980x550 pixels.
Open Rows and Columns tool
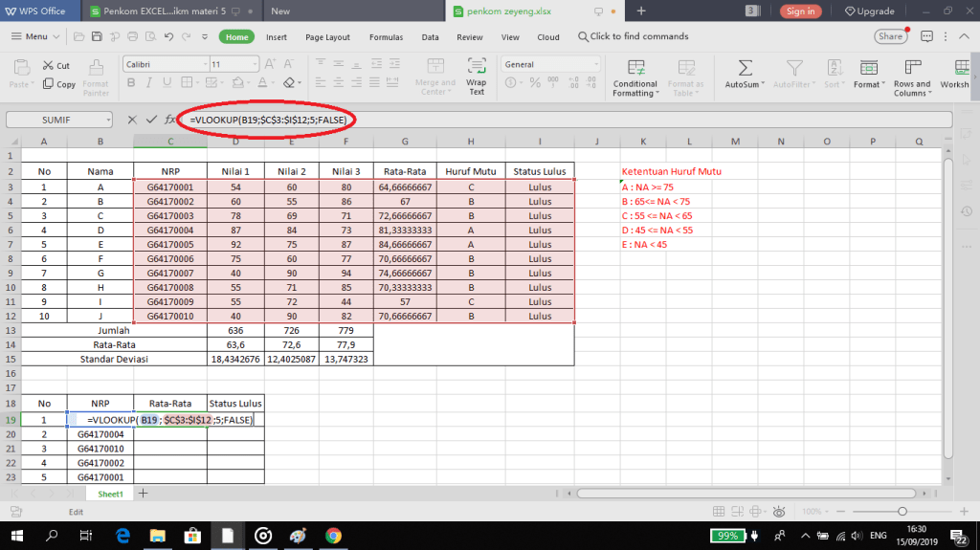910,69
